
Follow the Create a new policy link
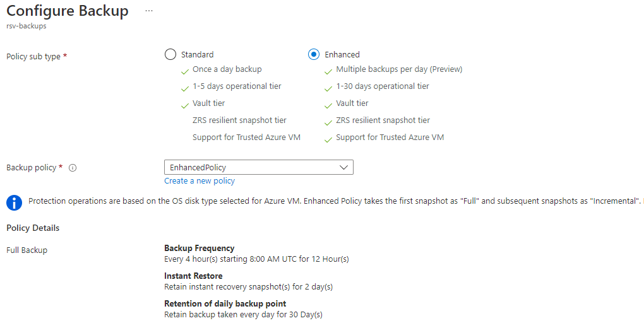pyautogui.click(x=200, y=181)
